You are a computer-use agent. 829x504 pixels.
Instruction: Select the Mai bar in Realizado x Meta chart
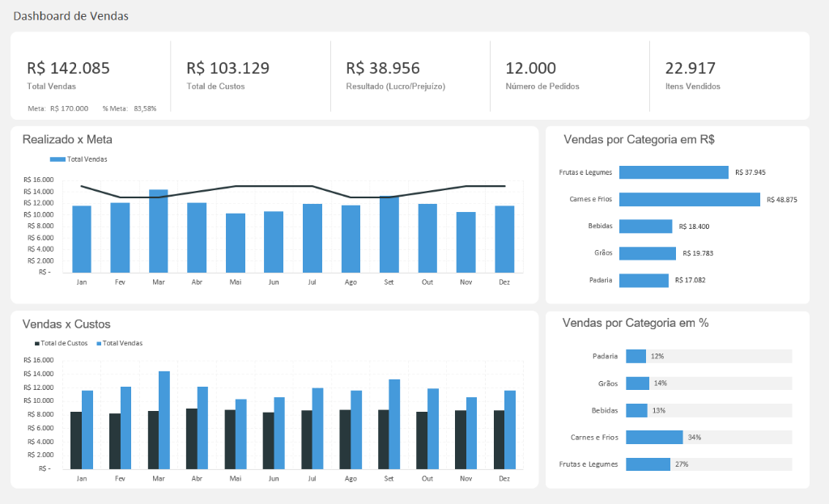[x=236, y=243]
